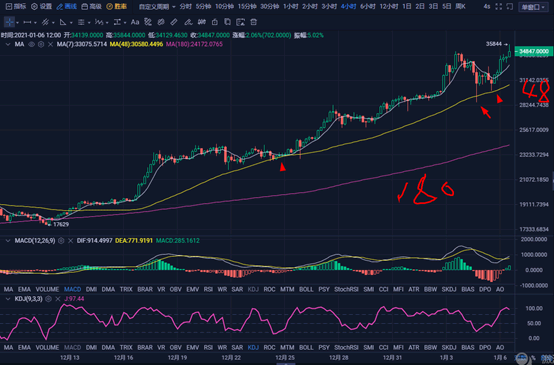Click the copy drawings icon
Screen dimensions: 554x365
pyautogui.click(x=228, y=22)
